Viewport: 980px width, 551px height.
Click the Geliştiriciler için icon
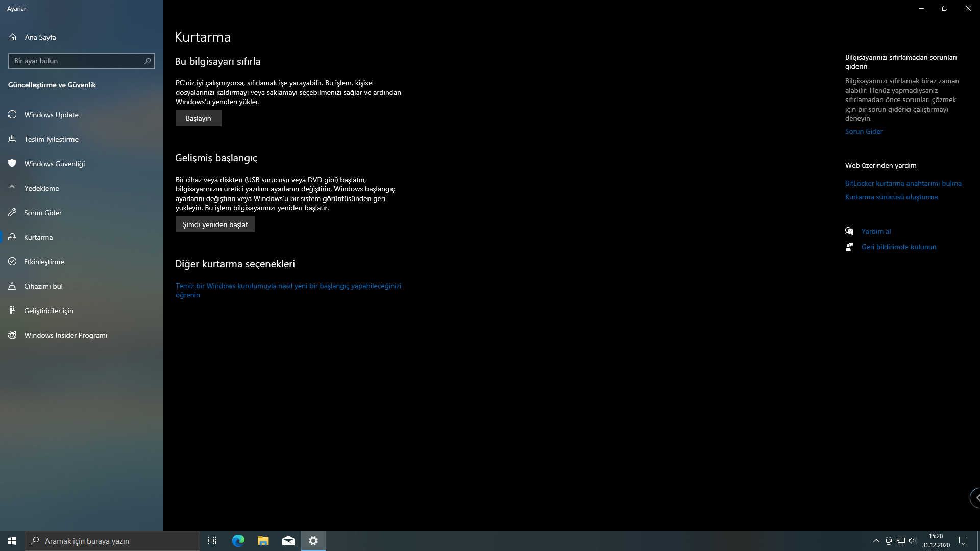tap(12, 311)
